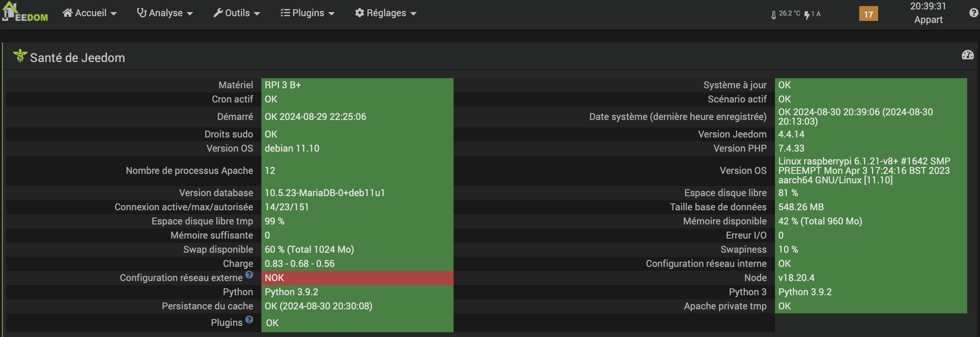This screenshot has height=337, width=980.
Task: Click the Linux raspberrypi kernel version text
Action: coord(864,171)
